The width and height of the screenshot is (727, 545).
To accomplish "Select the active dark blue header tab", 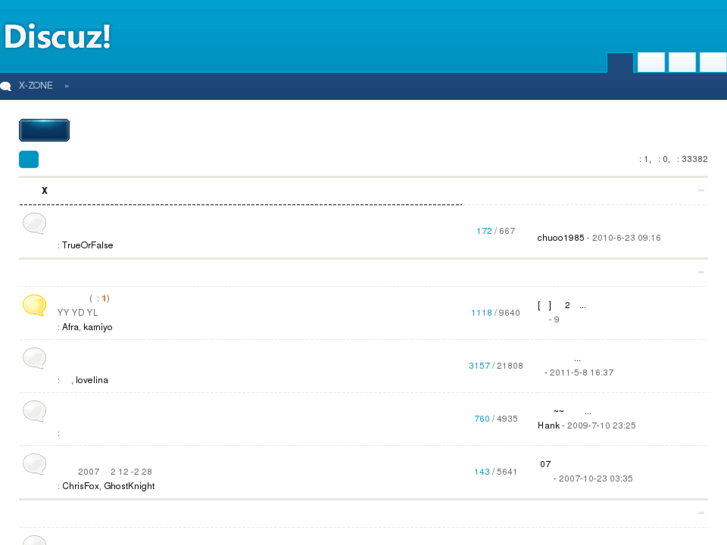I will coord(620,63).
